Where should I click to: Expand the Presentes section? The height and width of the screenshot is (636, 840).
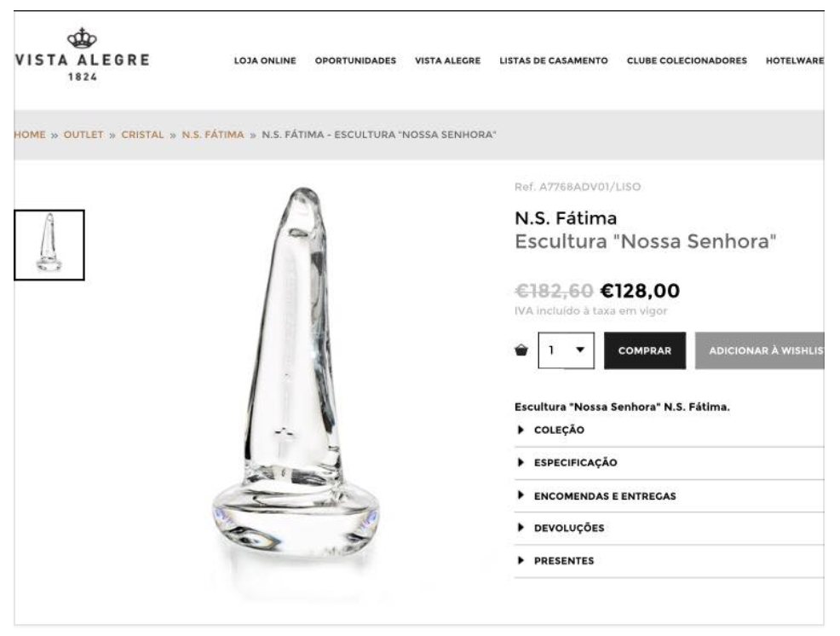[563, 561]
